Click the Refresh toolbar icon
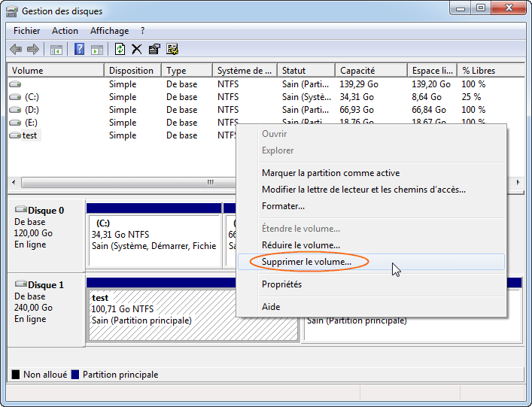 coord(120,49)
